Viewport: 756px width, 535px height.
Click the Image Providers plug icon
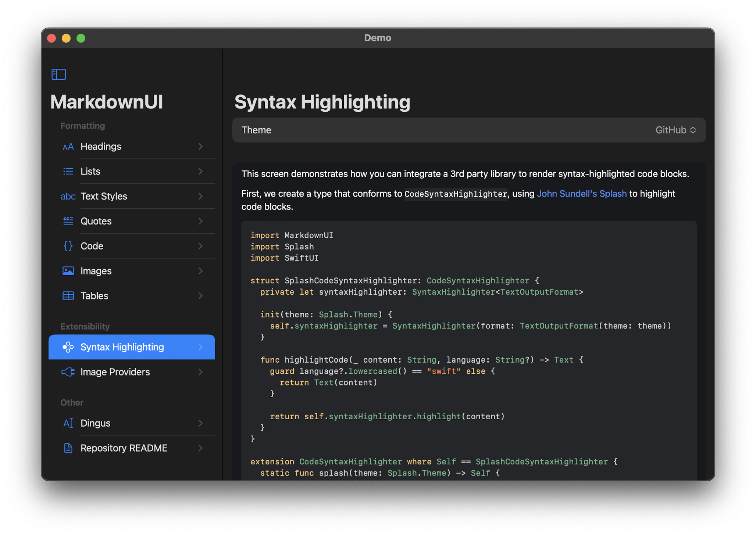tap(68, 372)
